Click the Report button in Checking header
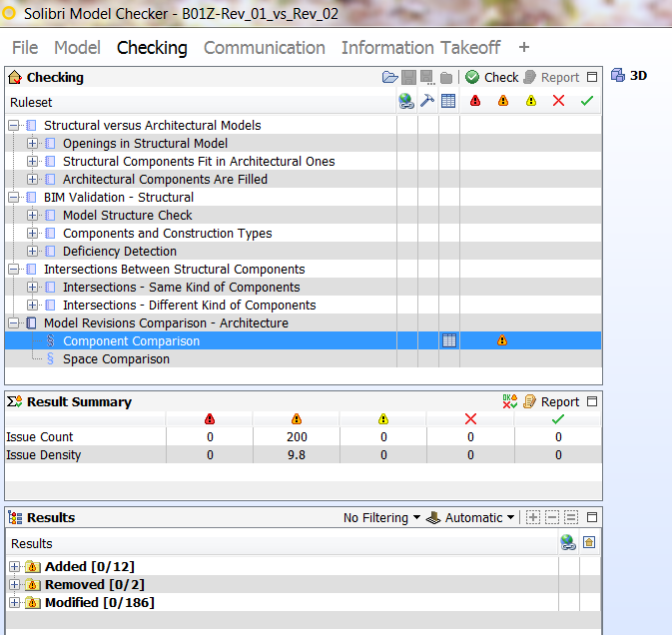Image resolution: width=672 pixels, height=635 pixels. point(551,77)
